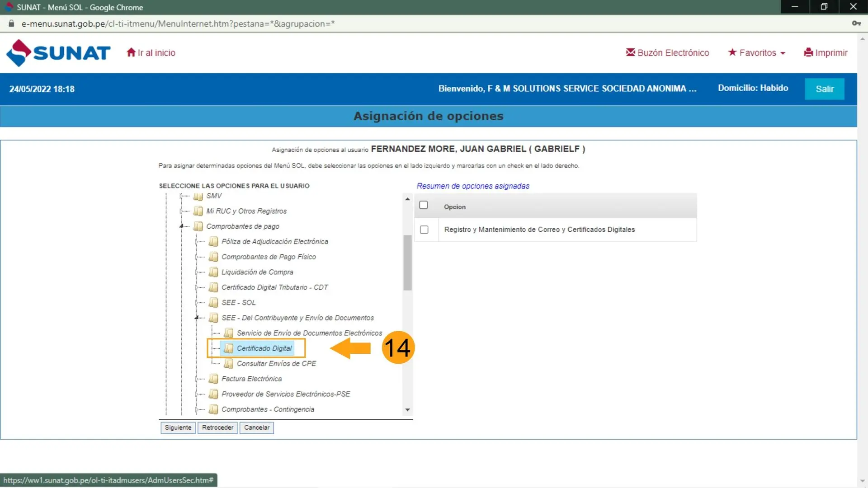Click folder icon of Comprobantes de pago

[198, 226]
